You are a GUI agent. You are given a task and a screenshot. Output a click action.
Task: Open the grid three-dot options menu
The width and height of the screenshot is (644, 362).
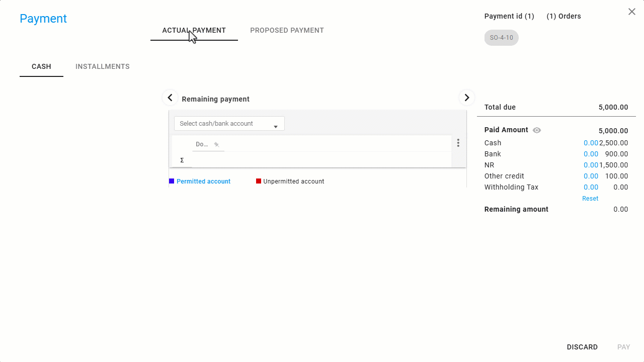458,143
